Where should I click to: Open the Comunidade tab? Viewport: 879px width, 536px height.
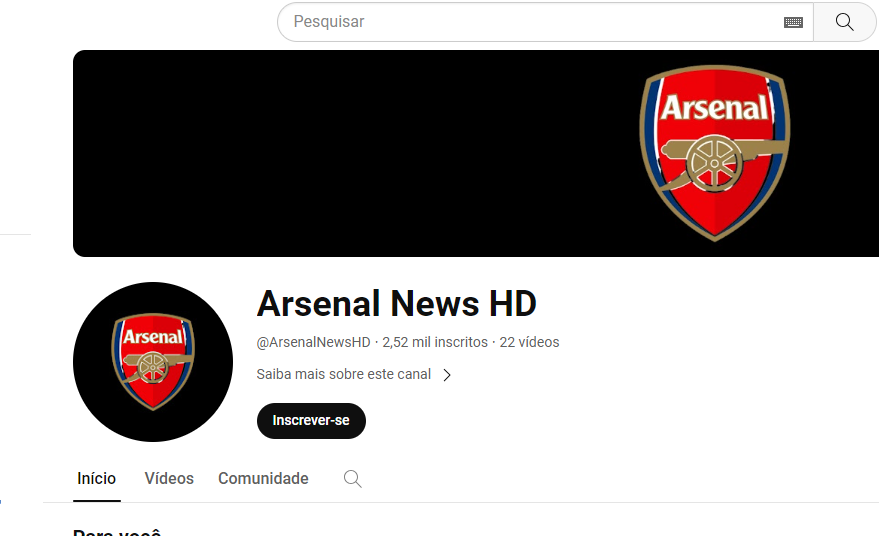click(x=263, y=478)
